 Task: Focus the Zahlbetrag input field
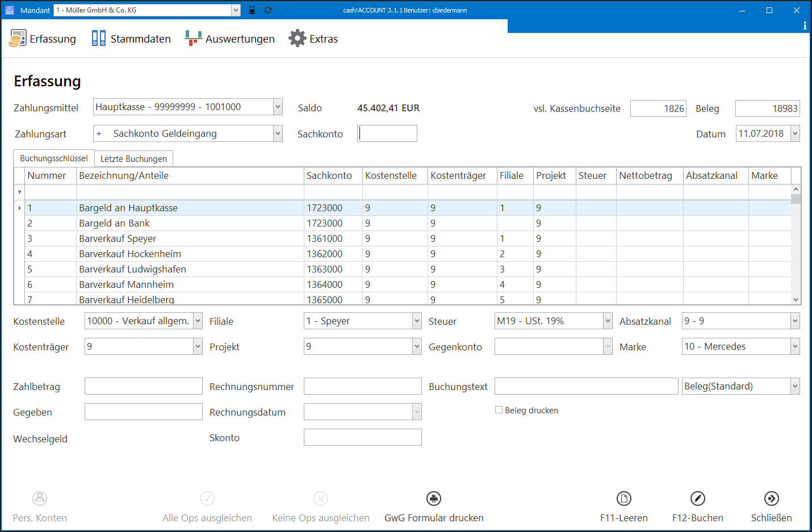144,386
